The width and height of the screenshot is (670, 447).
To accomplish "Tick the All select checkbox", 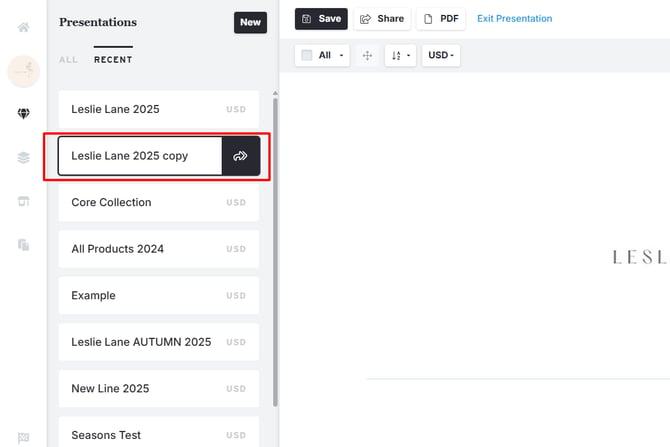I will (x=307, y=55).
